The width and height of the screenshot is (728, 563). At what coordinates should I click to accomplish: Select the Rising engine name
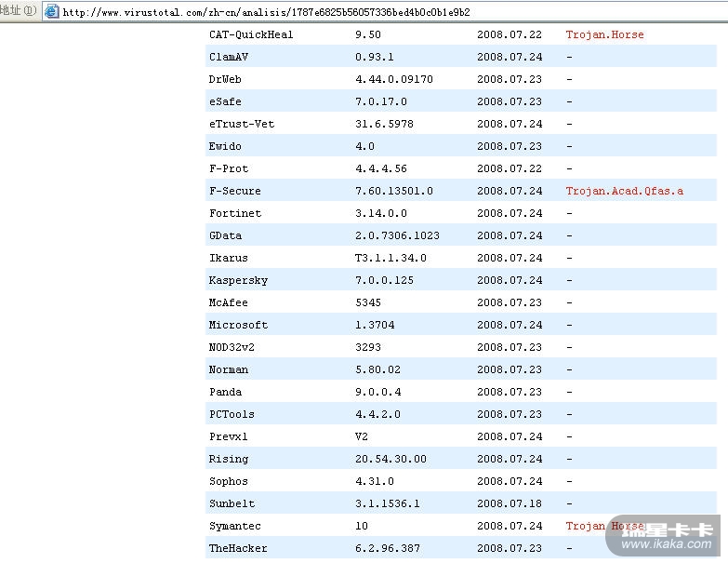pyautogui.click(x=229, y=459)
